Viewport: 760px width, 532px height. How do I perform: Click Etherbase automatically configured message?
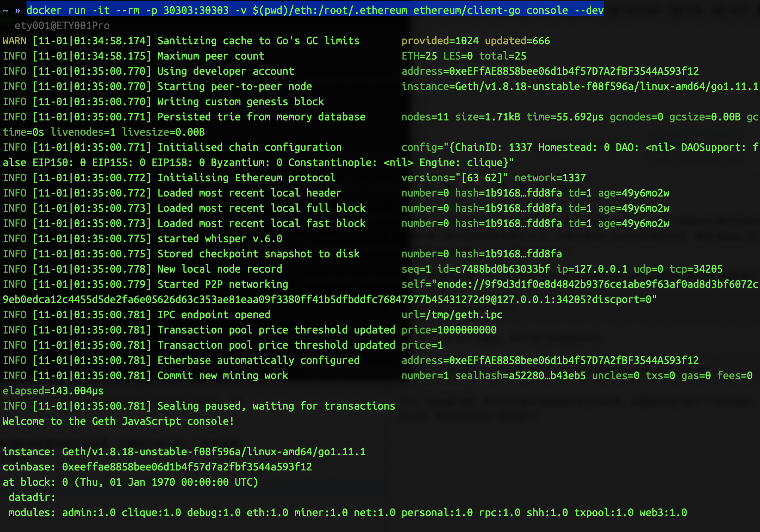point(259,361)
